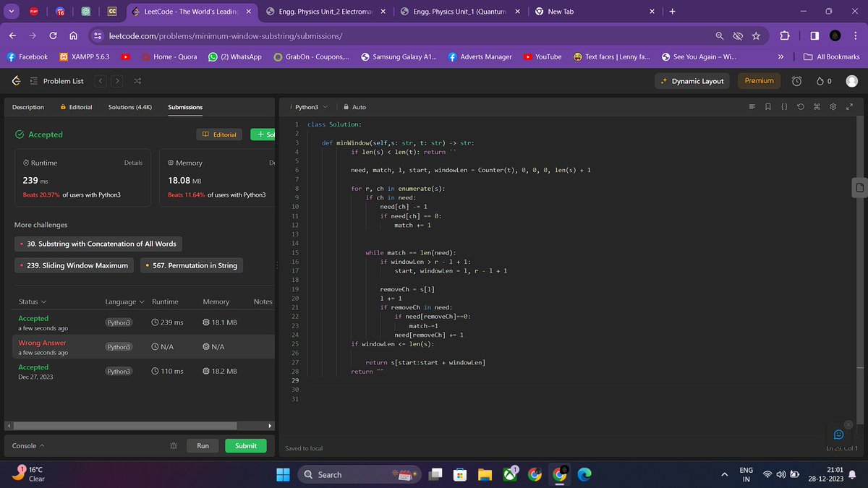Open the editor keyboard shortcuts icon
This screenshot has height=488, width=868.
817,107
